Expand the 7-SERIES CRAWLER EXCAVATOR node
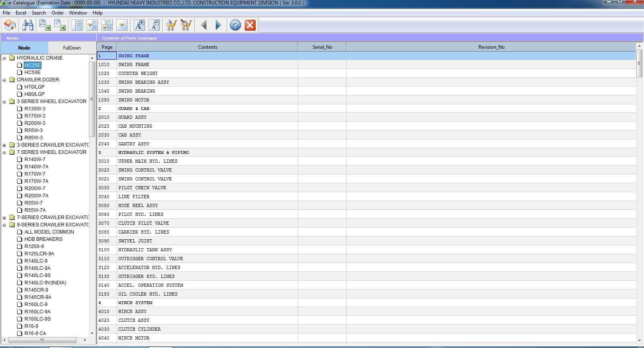Screen dimensions: 644x348 4,217
